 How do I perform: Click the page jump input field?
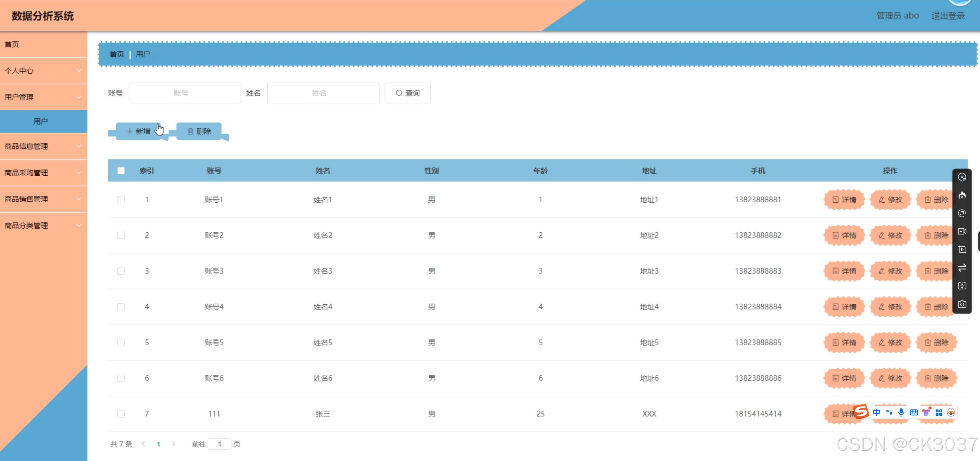click(x=219, y=443)
